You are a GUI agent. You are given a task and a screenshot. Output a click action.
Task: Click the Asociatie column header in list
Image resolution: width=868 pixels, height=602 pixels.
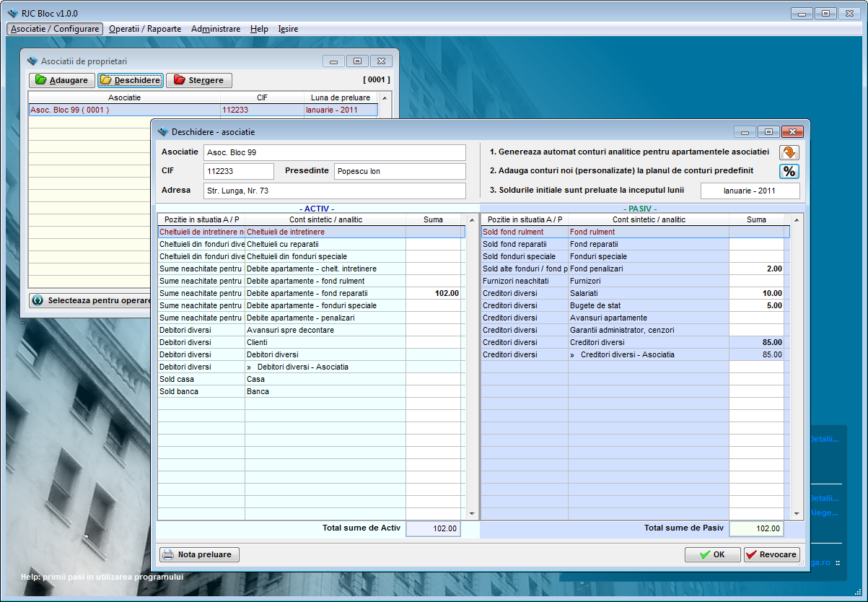(125, 97)
